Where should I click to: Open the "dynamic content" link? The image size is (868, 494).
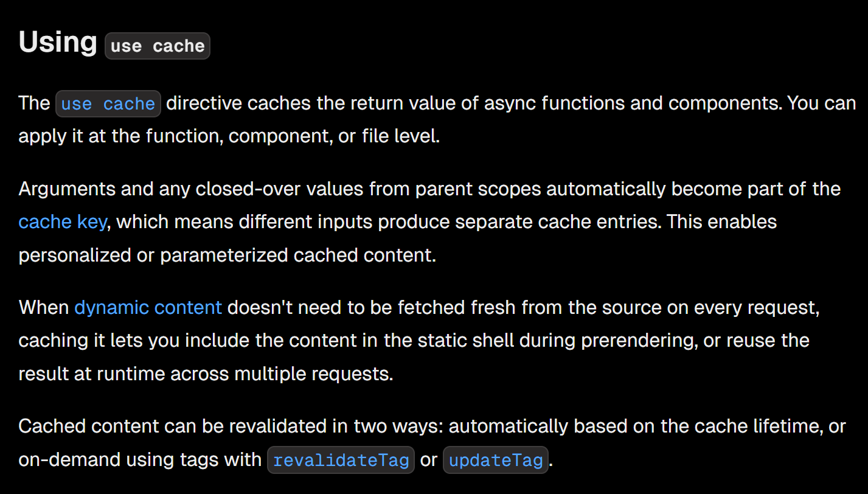coord(148,307)
